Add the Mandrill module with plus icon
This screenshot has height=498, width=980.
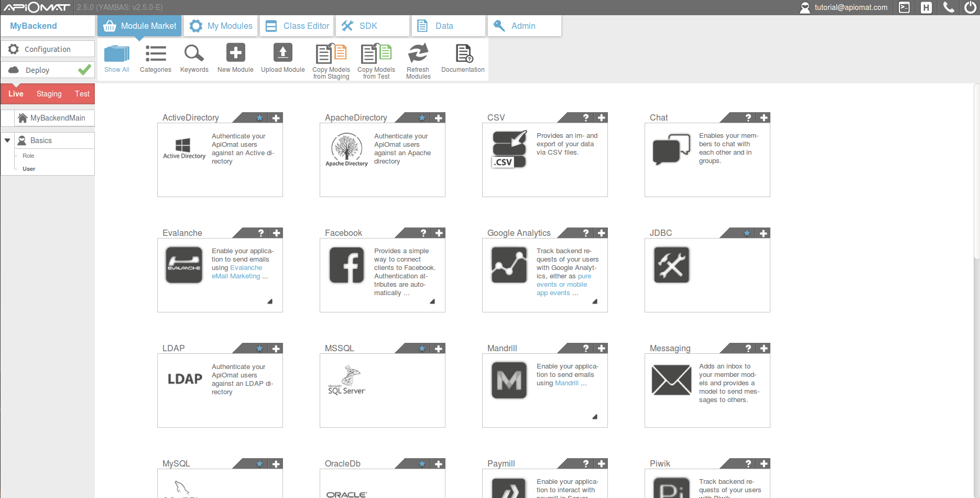point(602,349)
